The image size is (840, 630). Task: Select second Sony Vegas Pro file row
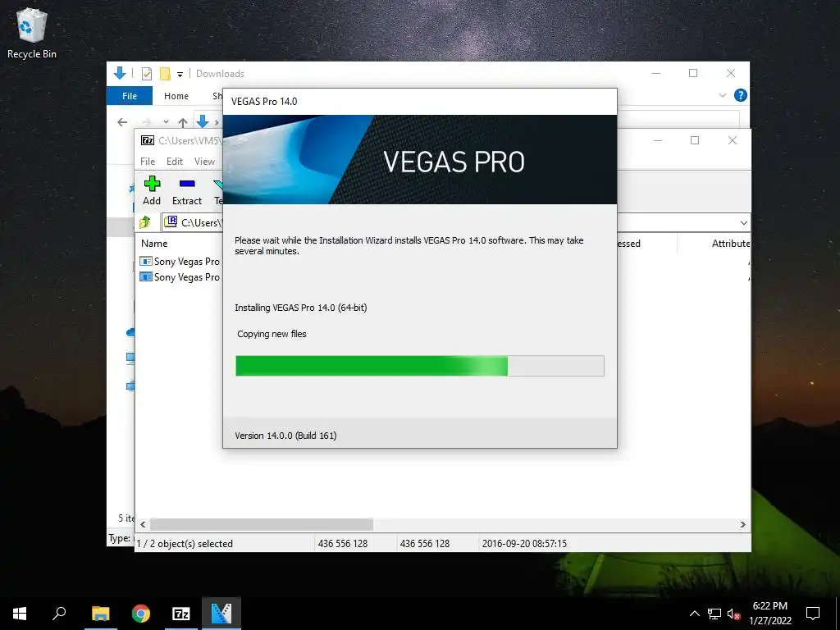click(x=180, y=277)
